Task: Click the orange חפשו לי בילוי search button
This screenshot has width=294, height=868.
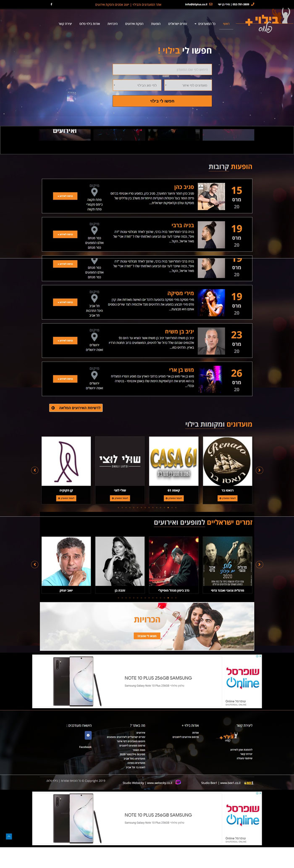Action: coord(162,101)
